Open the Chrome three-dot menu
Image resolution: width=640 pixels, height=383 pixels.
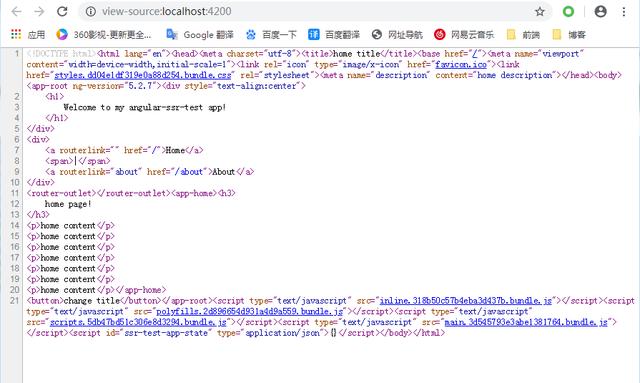pos(624,11)
